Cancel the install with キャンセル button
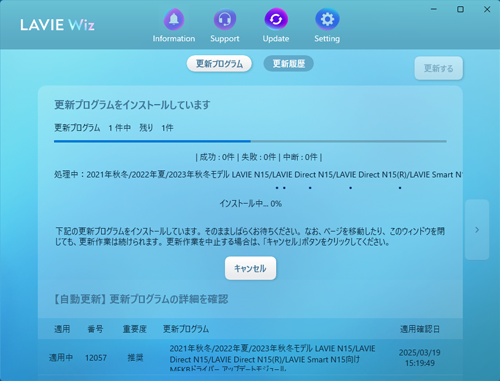 [250, 268]
